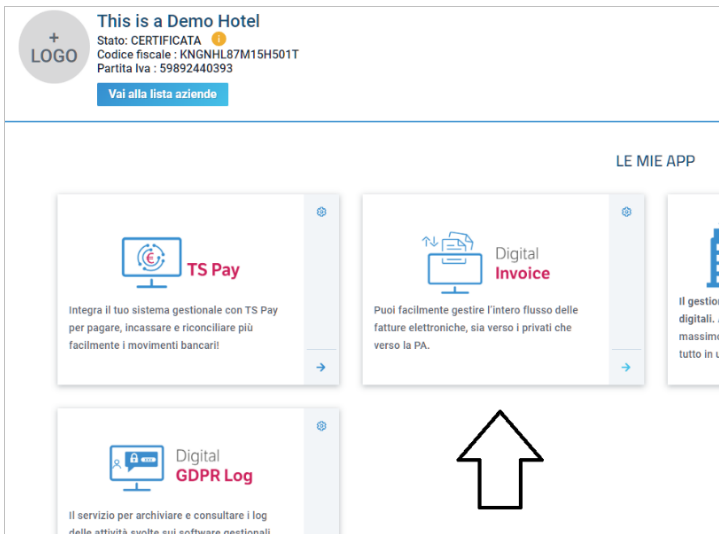Open settings gear on the TS Pay card
The image size is (719, 534).
tap(321, 212)
